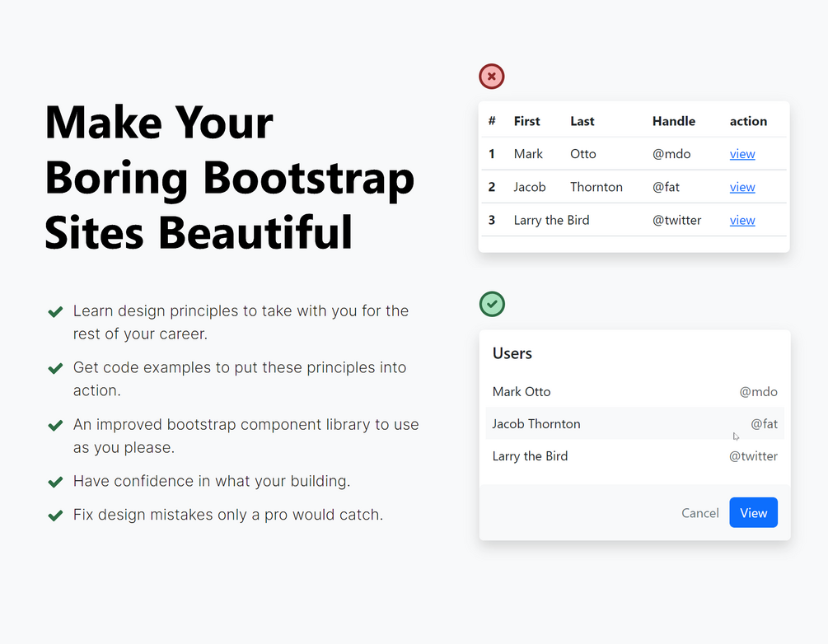Click checkmark beside 'An improved bootstrap component'
Image resolution: width=828 pixels, height=644 pixels.
(55, 426)
